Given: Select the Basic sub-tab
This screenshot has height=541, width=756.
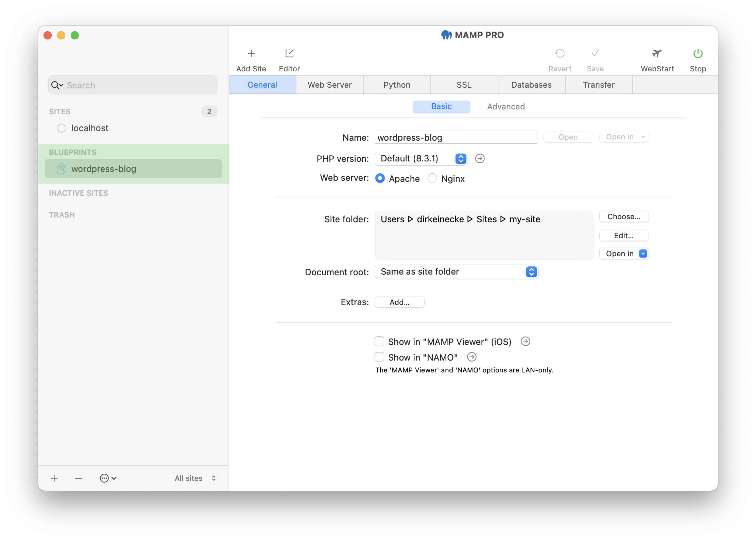Looking at the screenshot, I should point(442,107).
